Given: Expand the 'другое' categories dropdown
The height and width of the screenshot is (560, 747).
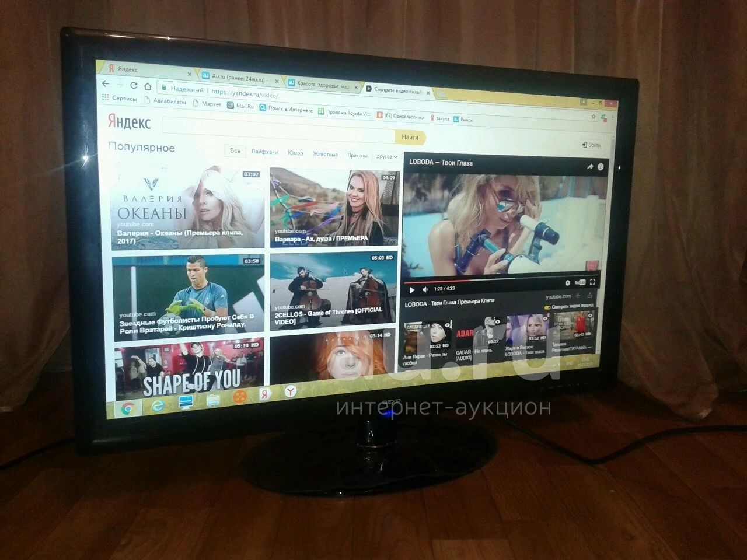Looking at the screenshot, I should point(386,157).
